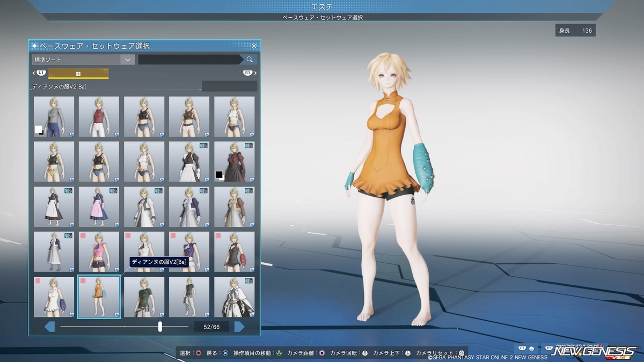
Task: Click the カメラリセット prompt label
Action: pos(435,353)
